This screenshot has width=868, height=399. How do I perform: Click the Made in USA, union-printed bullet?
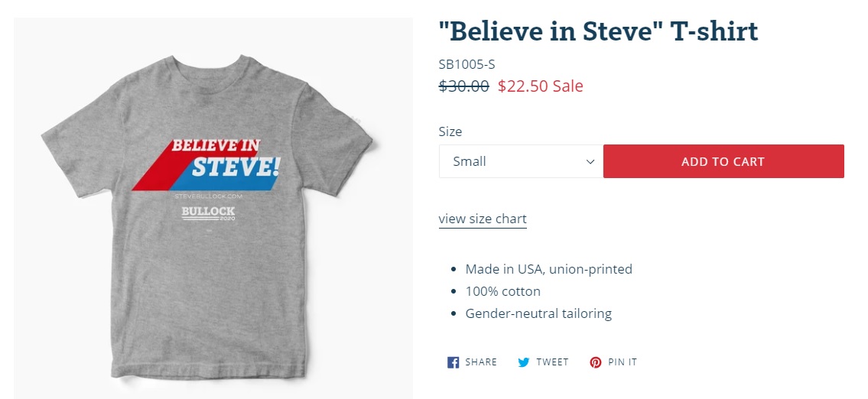[x=548, y=269]
